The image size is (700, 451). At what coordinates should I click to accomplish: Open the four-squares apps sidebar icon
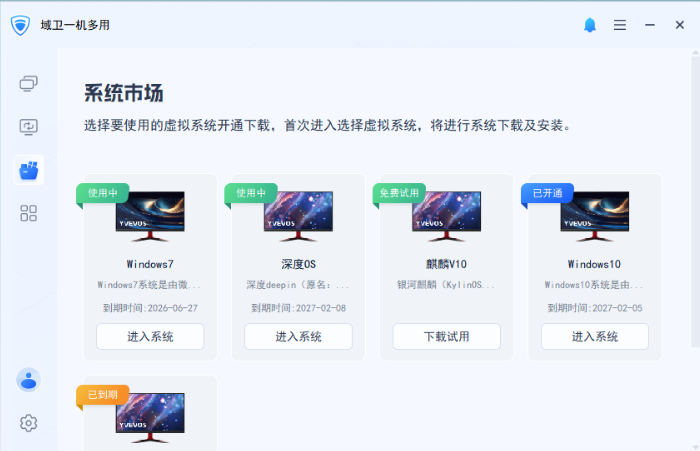(29, 213)
